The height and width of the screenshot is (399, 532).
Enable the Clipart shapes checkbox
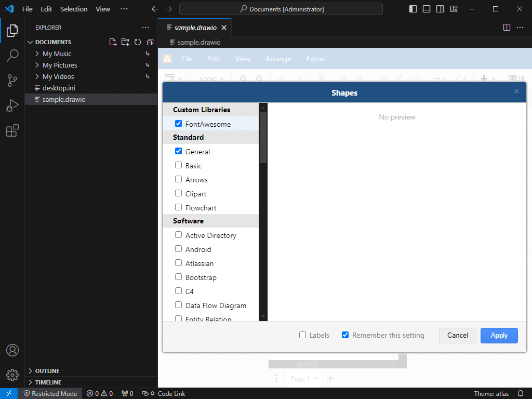click(x=179, y=193)
